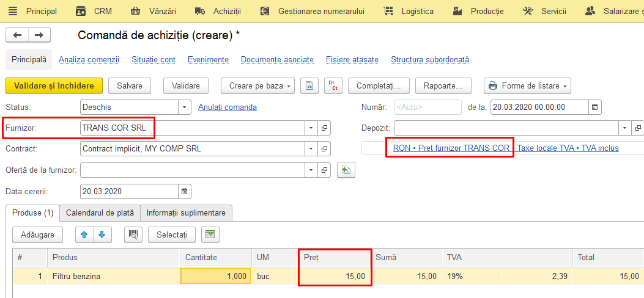
Task: Open the Documente asociate link
Action: click(x=277, y=60)
